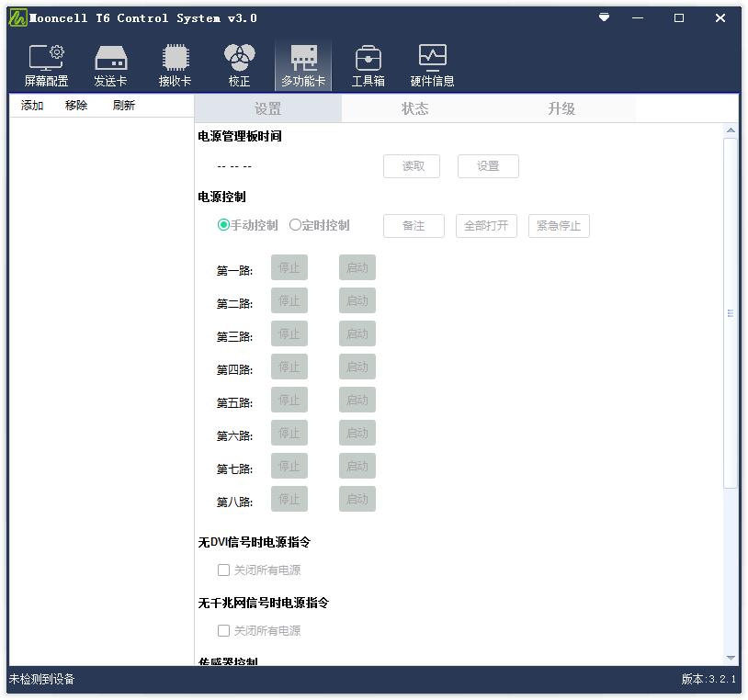Open the 屏幕配置 screen configuration icon
The height and width of the screenshot is (700, 748).
pos(46,66)
